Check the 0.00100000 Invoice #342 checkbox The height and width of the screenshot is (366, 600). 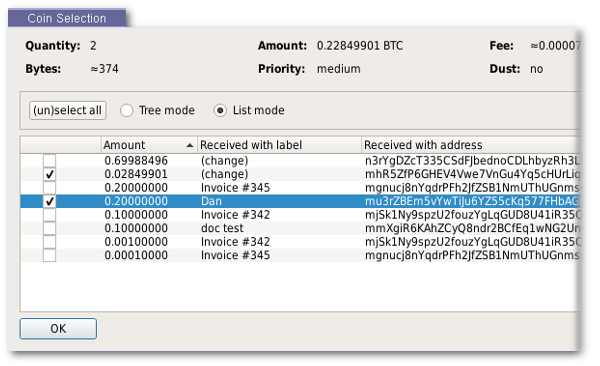(x=49, y=242)
